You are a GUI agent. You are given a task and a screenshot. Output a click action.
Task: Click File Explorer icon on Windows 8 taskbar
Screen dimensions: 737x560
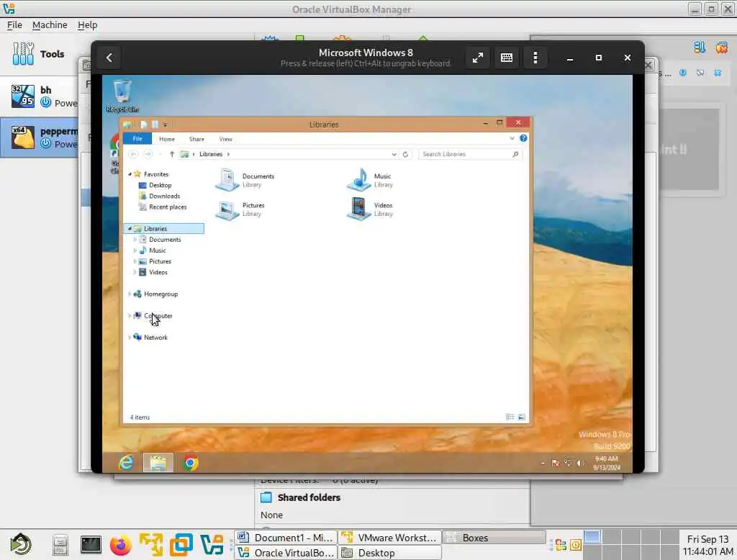158,463
